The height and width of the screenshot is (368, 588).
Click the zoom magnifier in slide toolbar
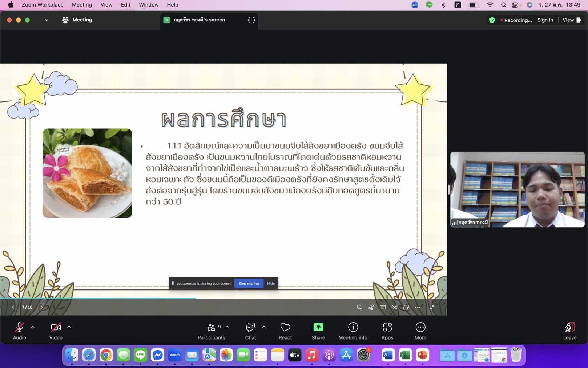(359, 307)
